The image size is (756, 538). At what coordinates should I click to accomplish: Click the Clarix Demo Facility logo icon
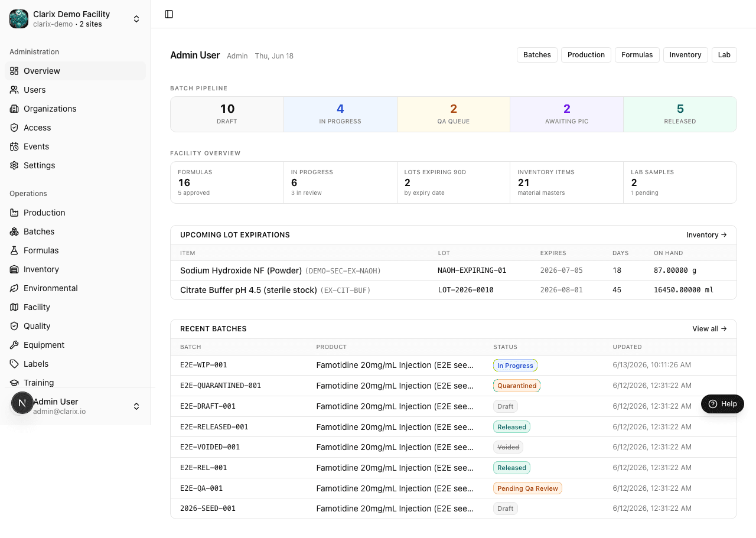[x=19, y=19]
